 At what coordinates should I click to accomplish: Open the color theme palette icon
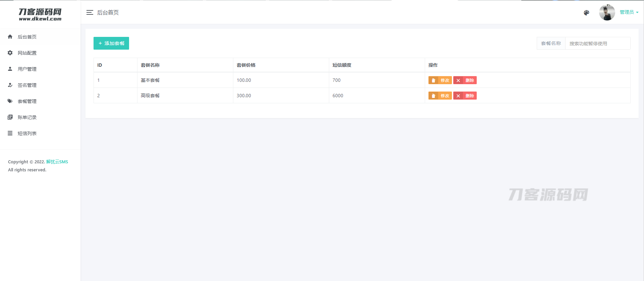[586, 13]
